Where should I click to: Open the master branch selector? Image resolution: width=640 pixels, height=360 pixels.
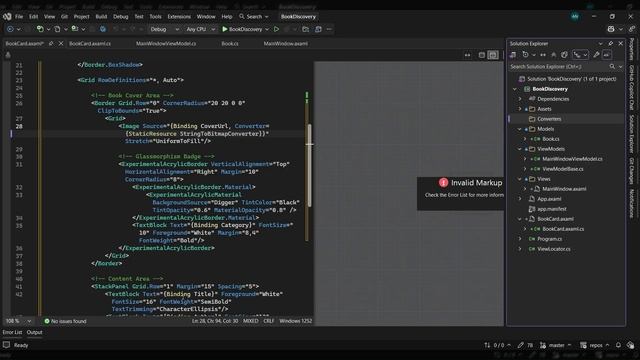[556, 345]
